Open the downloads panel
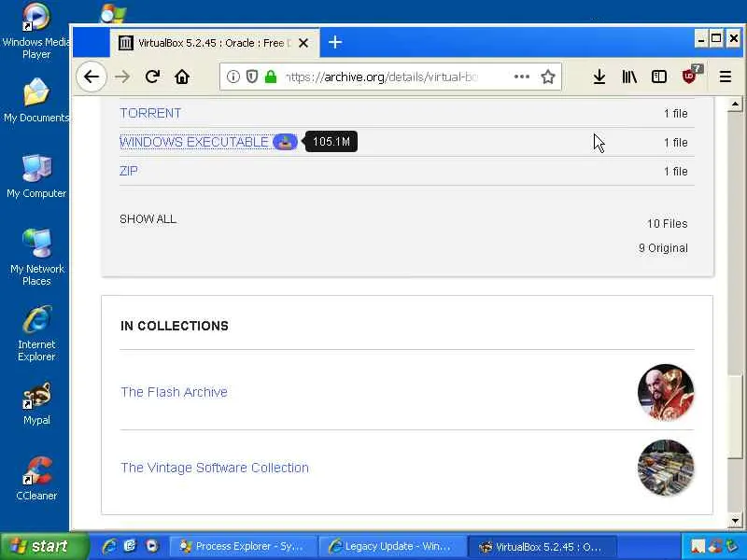 (x=599, y=77)
